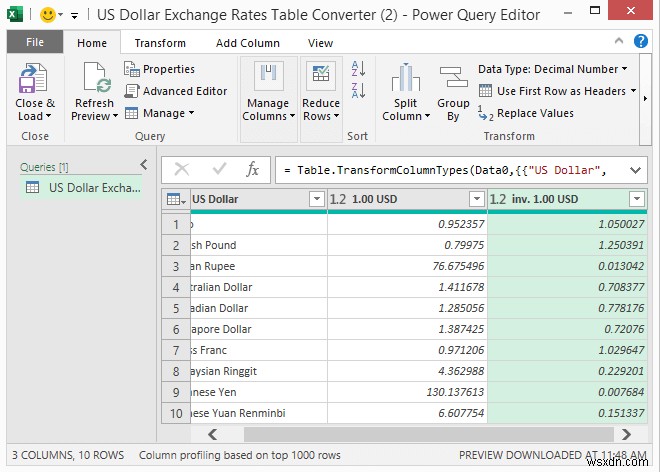This screenshot has height=472, width=660.
Task: Switch to the Transform tab
Action: click(x=160, y=43)
